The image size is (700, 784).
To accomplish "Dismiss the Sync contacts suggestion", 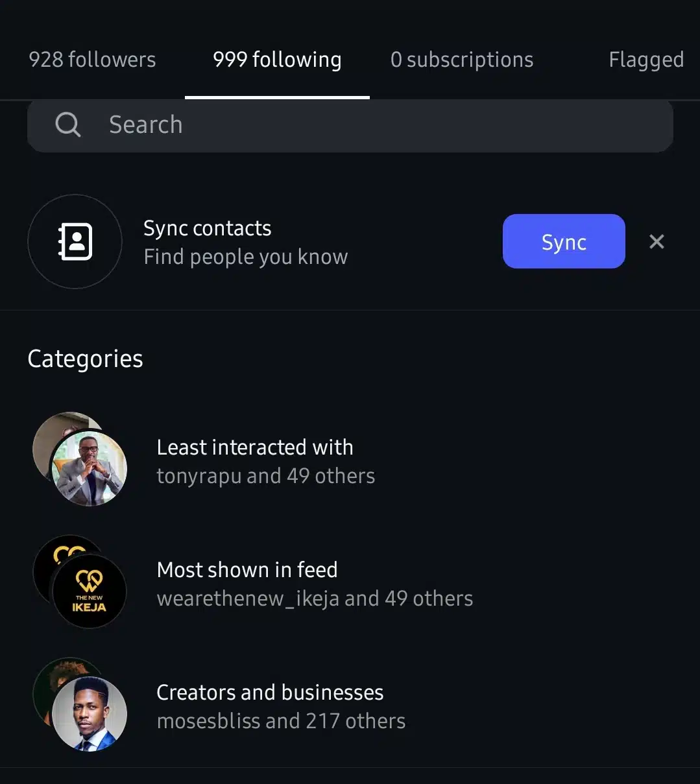I will tap(657, 242).
